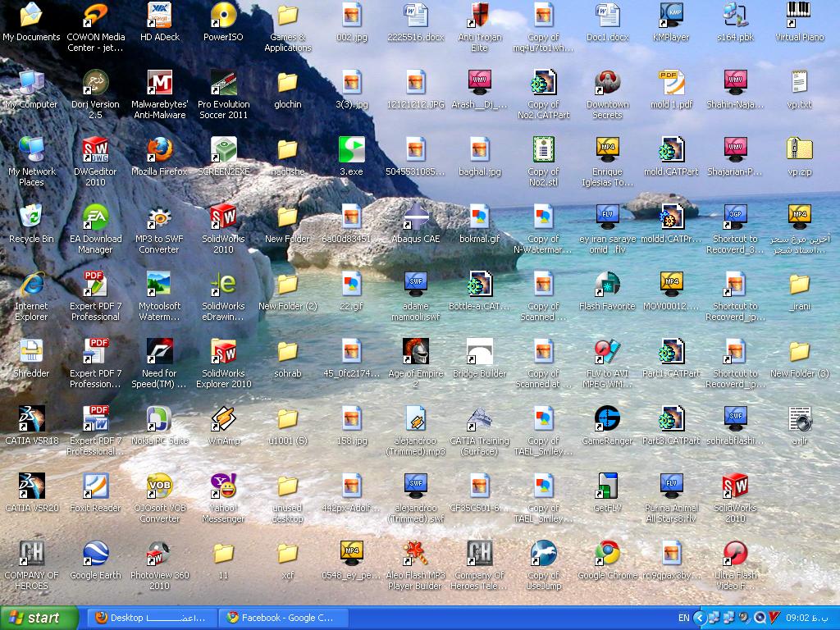
Task: Select the Need for Speed shortcut
Action: [x=159, y=352]
